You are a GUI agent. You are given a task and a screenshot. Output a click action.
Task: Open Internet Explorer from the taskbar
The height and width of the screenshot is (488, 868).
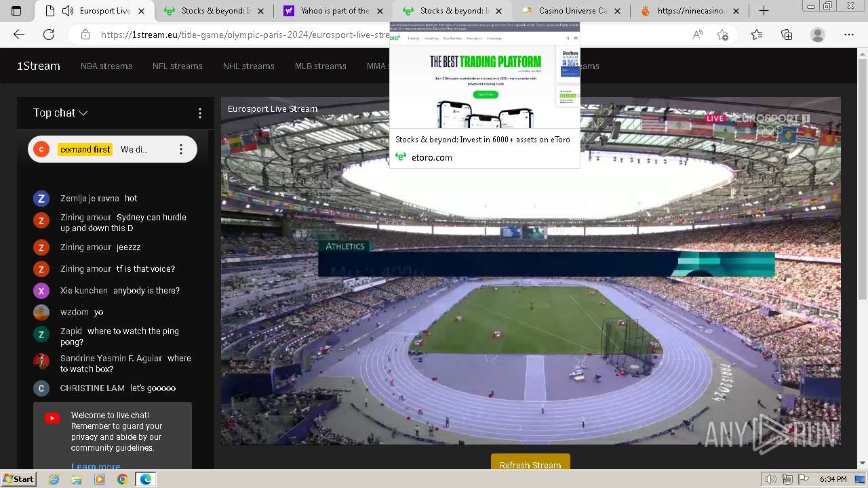point(54,479)
